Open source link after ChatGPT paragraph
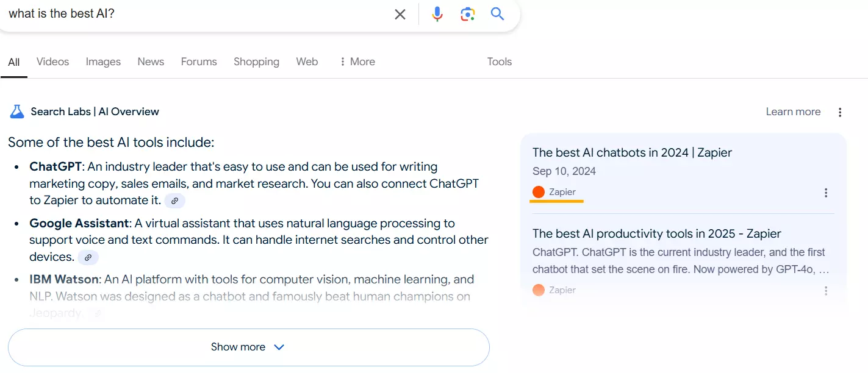Image resolution: width=868 pixels, height=373 pixels. (174, 201)
